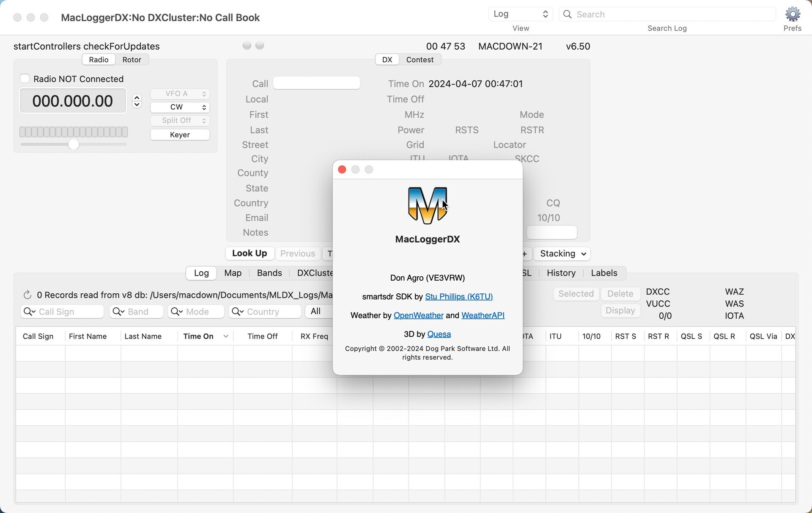This screenshot has width=812, height=513.
Task: Click the Previous button
Action: [x=298, y=254]
